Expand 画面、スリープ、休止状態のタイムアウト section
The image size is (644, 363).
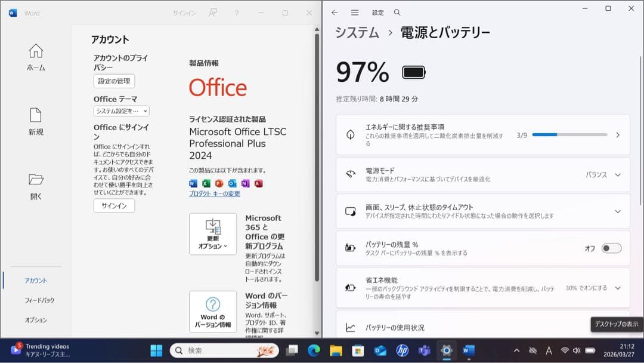point(618,211)
